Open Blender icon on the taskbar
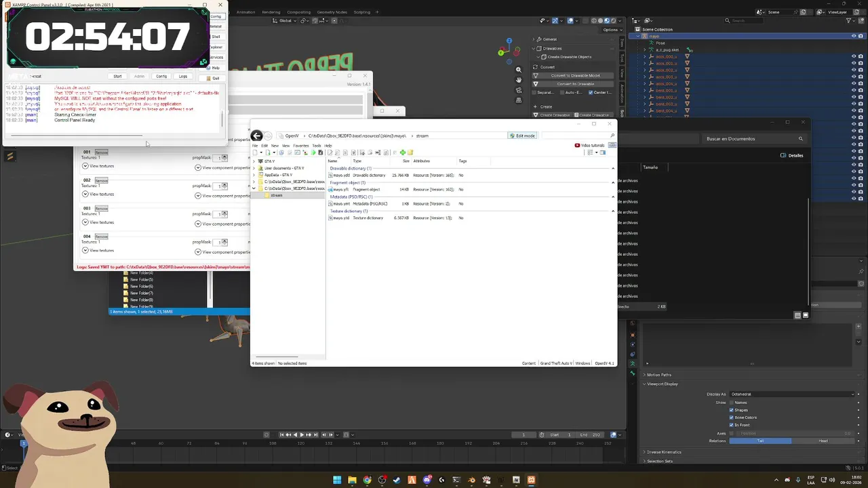This screenshot has height=488, width=868. click(x=471, y=480)
